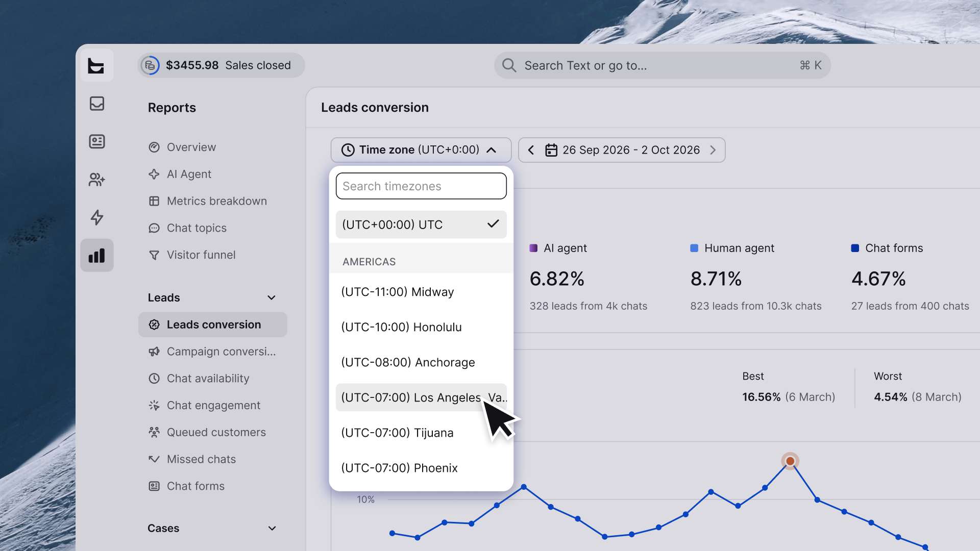Open the contact card sidebar icon
The width and height of the screenshot is (980, 551).
pos(97,141)
